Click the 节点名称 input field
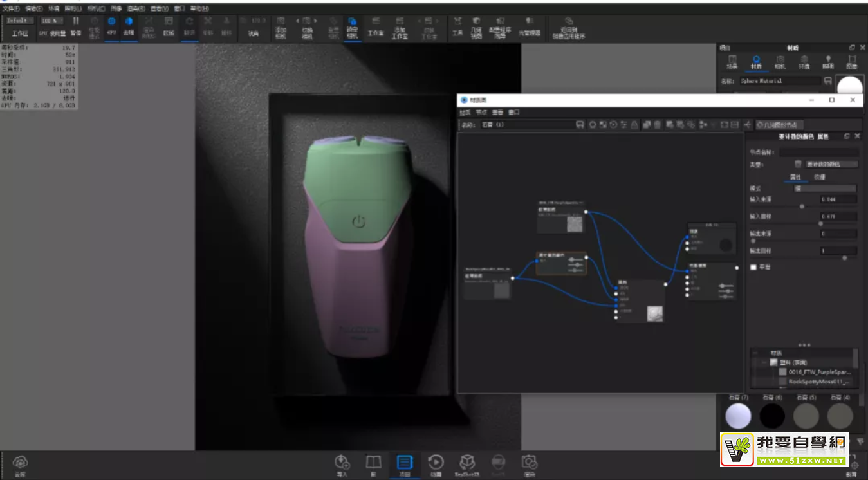 (818, 152)
